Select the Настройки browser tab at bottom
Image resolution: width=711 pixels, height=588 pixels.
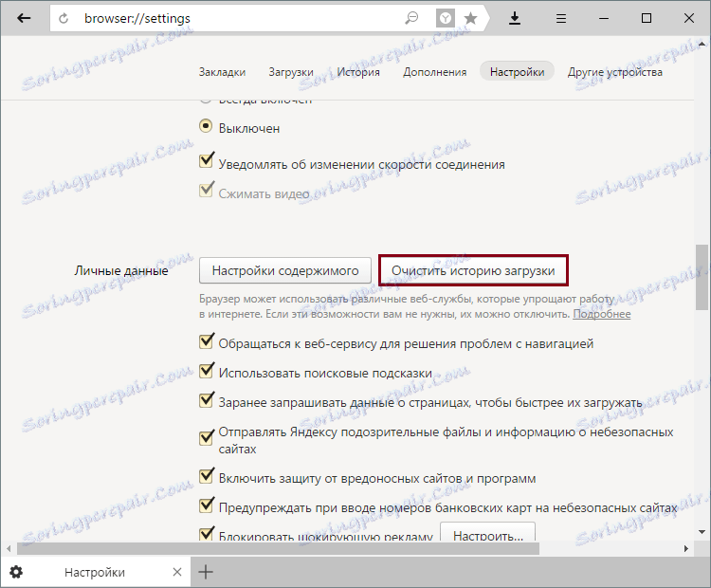[x=94, y=572]
